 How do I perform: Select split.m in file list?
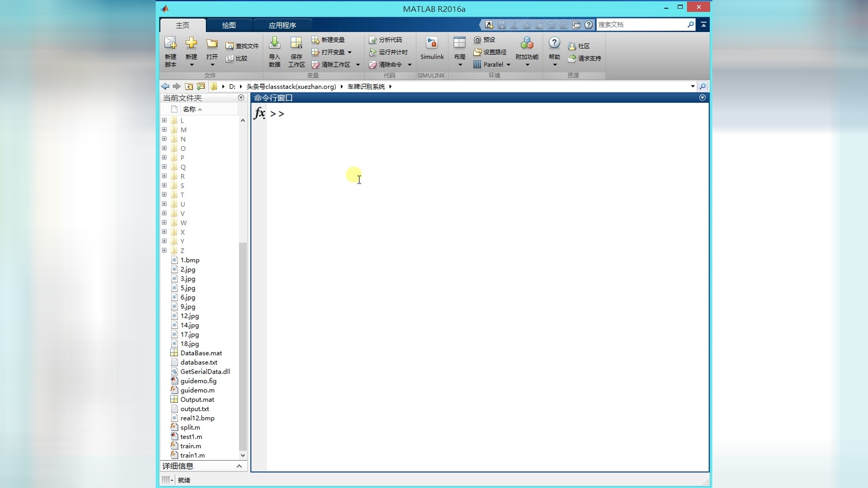click(x=190, y=428)
